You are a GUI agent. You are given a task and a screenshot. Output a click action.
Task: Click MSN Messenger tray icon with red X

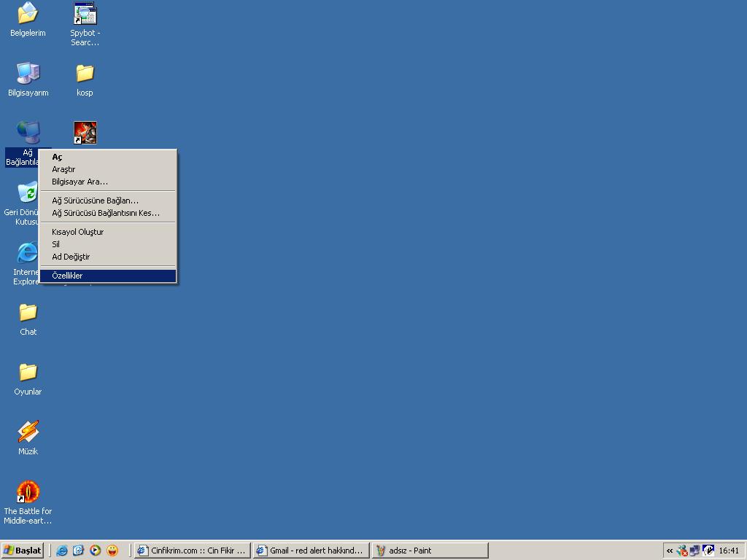point(683,551)
